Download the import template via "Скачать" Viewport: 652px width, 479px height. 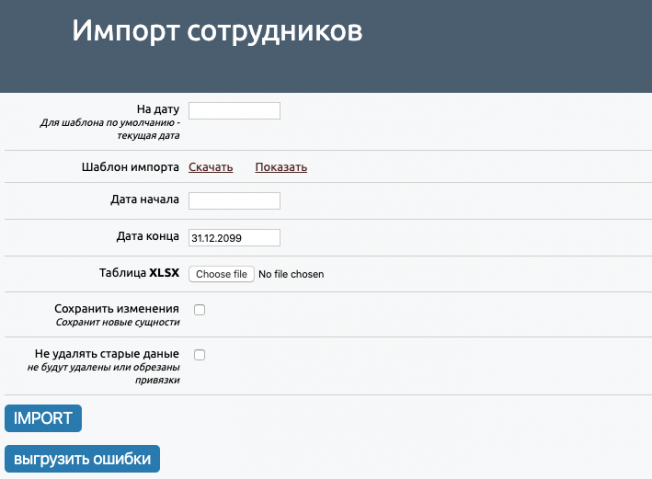210,167
